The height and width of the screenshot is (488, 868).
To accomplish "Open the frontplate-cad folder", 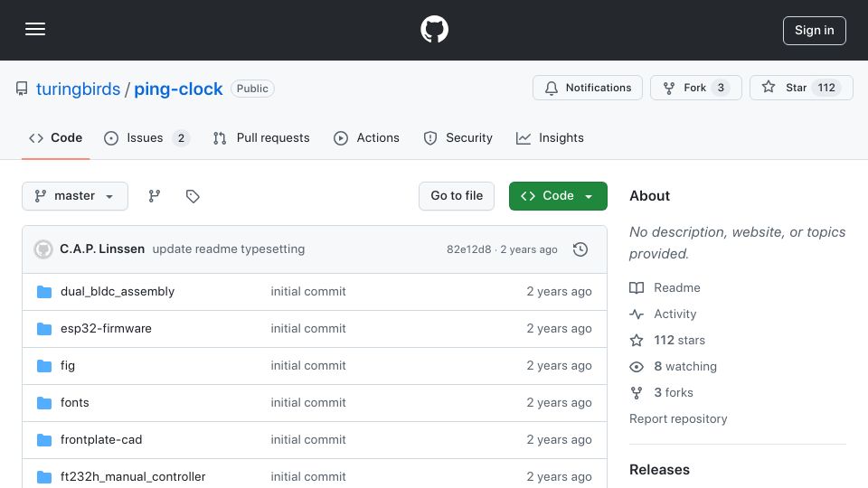I will pos(101,440).
